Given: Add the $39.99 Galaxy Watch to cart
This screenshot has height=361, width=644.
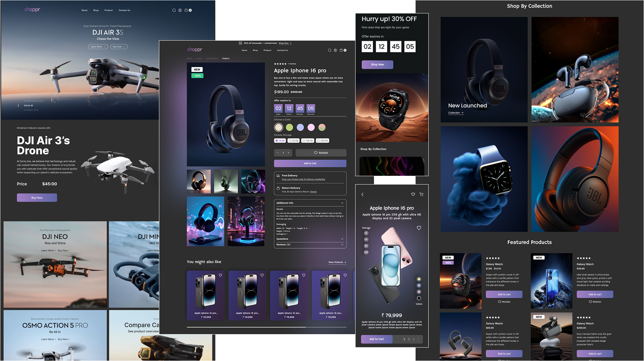Looking at the screenshot, I should (x=595, y=295).
